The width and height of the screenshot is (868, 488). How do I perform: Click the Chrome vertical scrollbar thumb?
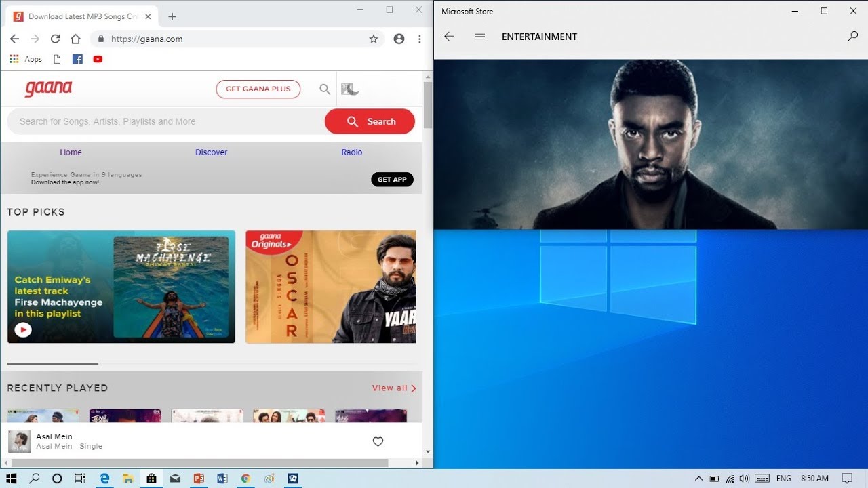pos(428,105)
